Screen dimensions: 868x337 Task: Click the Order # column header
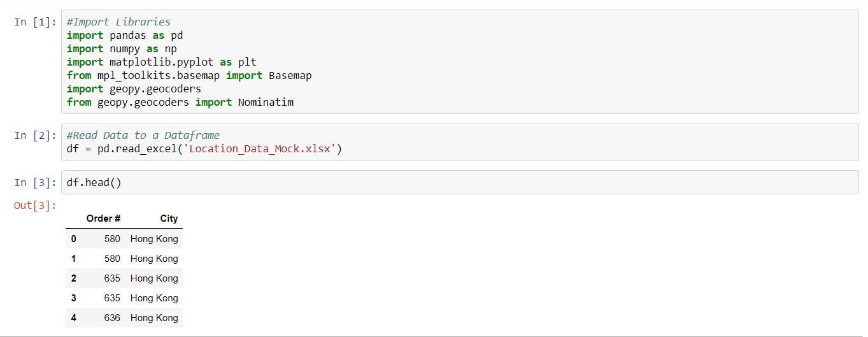click(104, 219)
